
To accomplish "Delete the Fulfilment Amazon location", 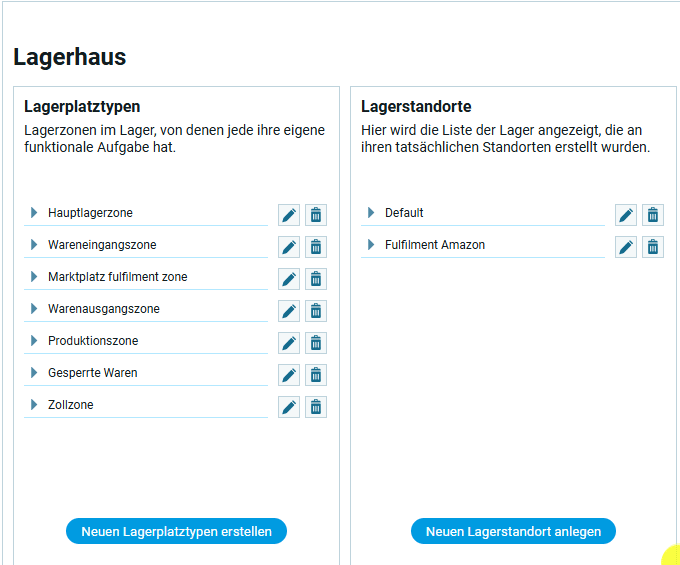I will (653, 247).
